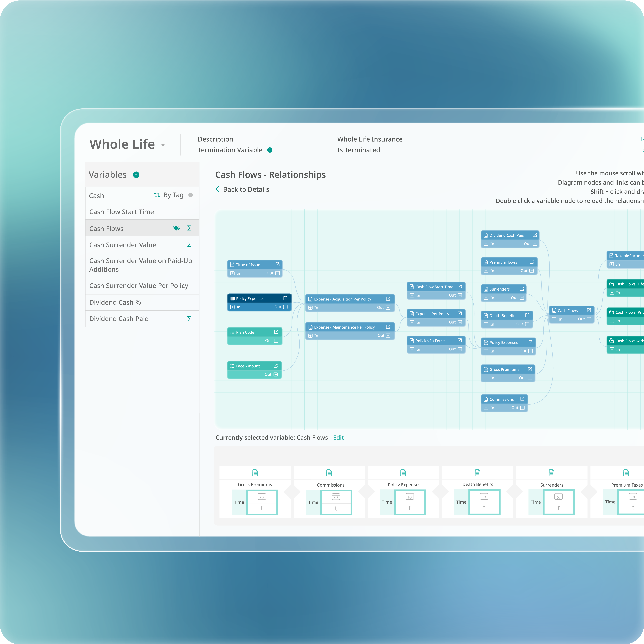Open Plan Code node link icon
The width and height of the screenshot is (644, 644).
(276, 332)
